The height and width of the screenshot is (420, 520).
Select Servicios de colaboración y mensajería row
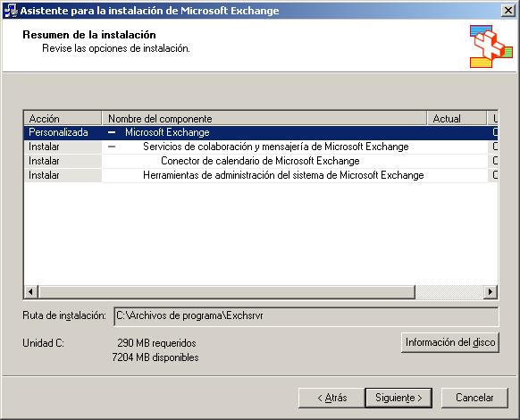pos(261,147)
